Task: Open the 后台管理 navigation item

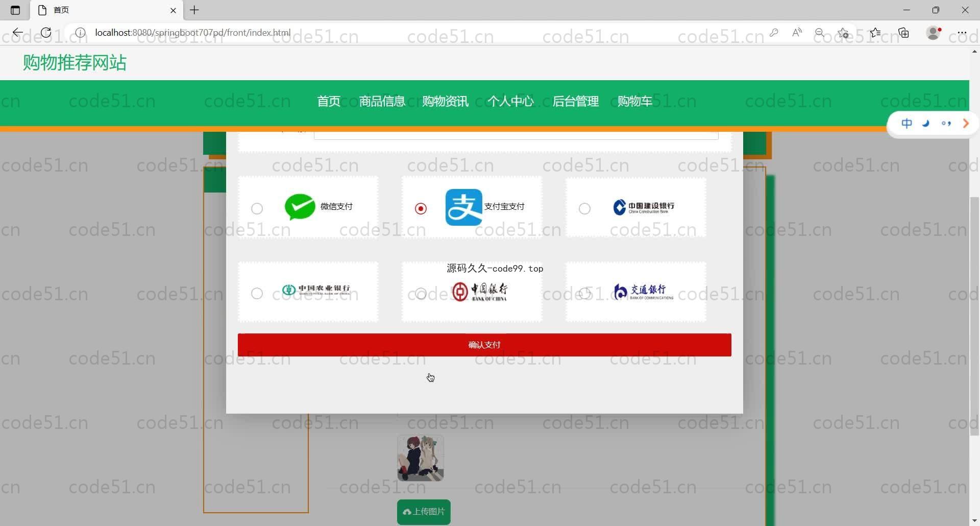Action: pyautogui.click(x=575, y=101)
